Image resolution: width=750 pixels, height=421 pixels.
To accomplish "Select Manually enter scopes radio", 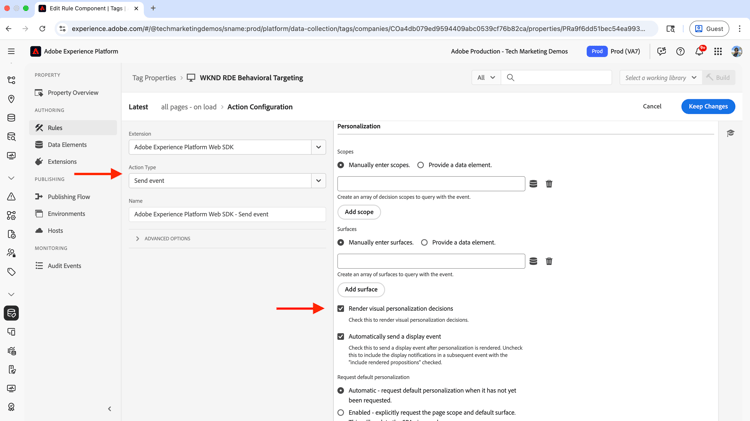I will (x=341, y=165).
